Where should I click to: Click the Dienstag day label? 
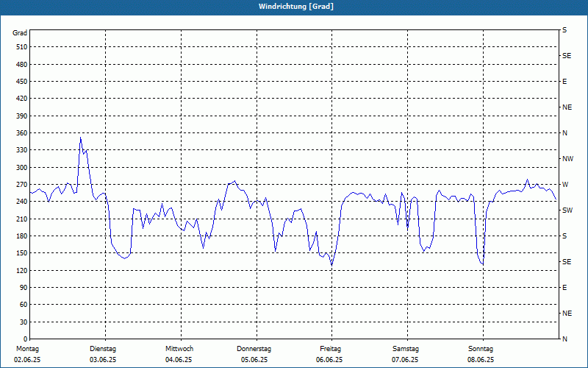[103, 349]
